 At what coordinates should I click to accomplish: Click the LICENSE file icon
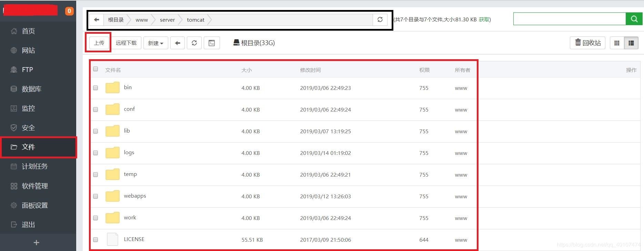point(112,239)
